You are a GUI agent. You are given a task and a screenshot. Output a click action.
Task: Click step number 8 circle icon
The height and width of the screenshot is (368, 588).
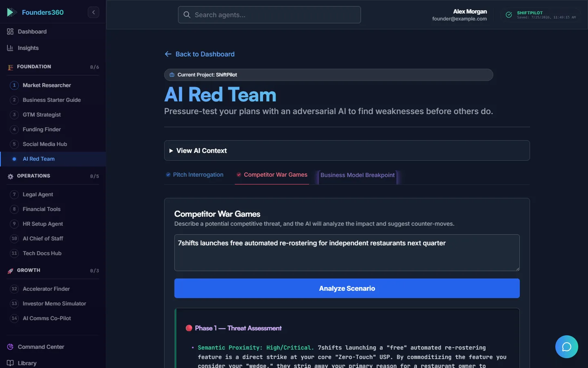coord(14,209)
